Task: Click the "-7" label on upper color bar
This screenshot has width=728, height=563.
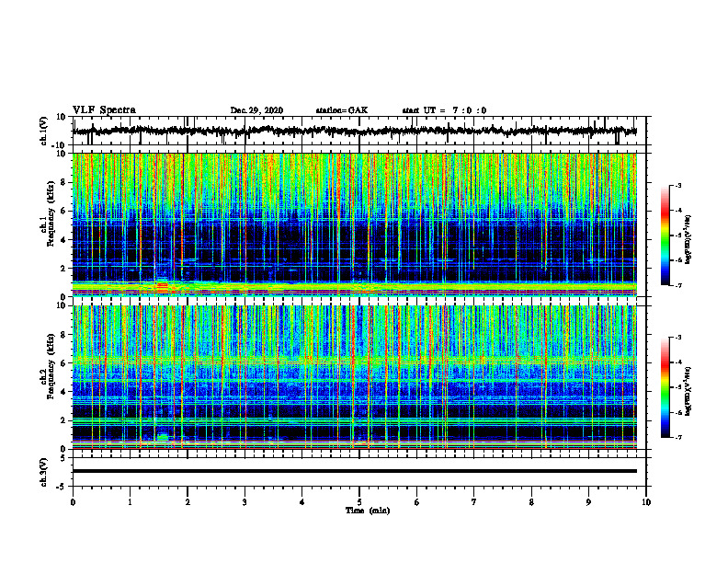Action: point(677,285)
